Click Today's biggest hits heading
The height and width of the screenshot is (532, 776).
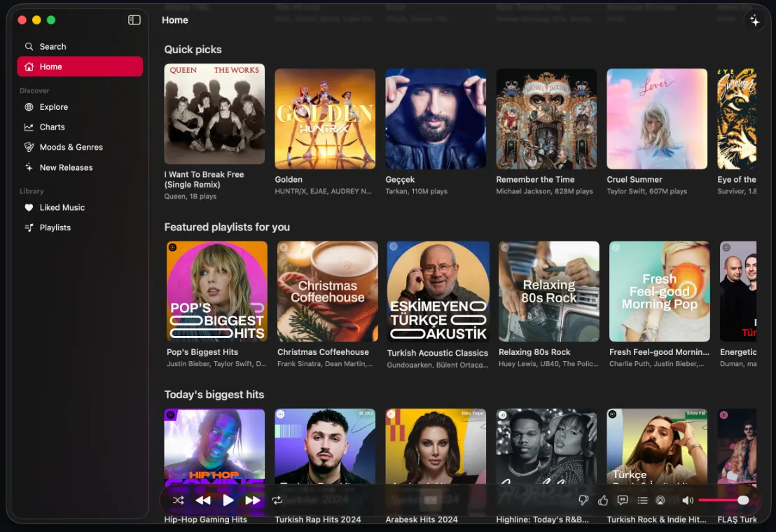pyautogui.click(x=214, y=395)
